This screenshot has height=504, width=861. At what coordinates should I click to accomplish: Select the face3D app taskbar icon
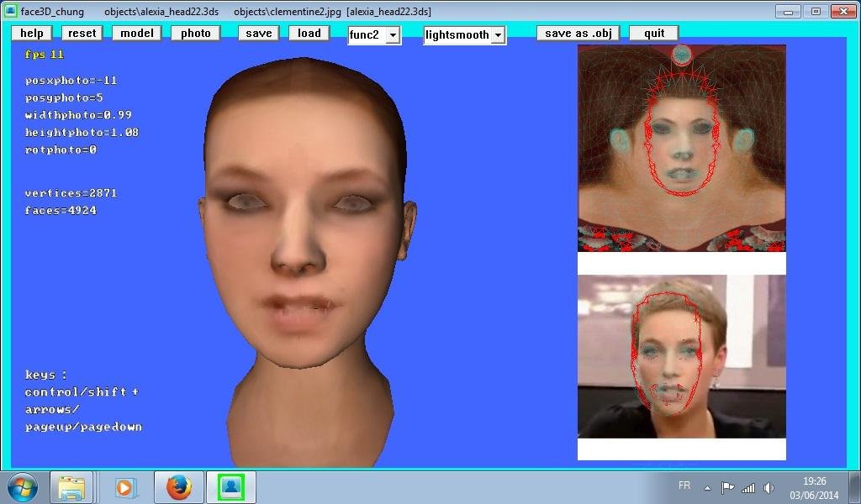pyautogui.click(x=231, y=487)
